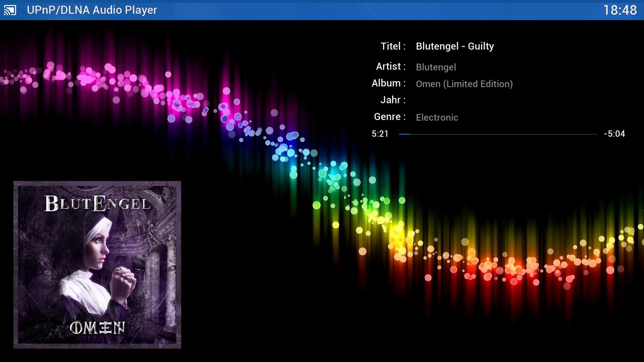Click the clock showing 18:48
This screenshot has height=362, width=644.
(x=620, y=10)
